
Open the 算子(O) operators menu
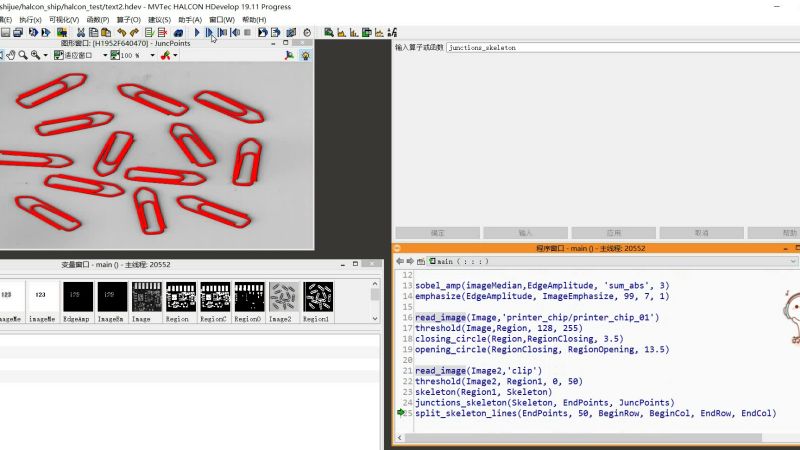click(x=128, y=19)
